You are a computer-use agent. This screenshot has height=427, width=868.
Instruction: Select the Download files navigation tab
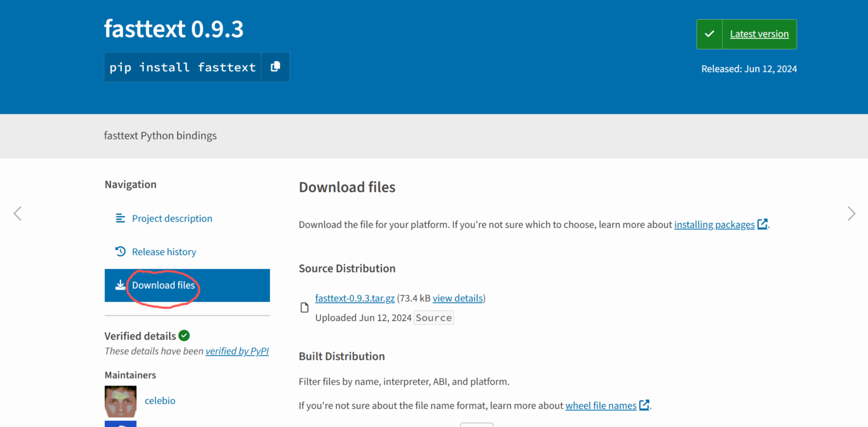click(163, 285)
